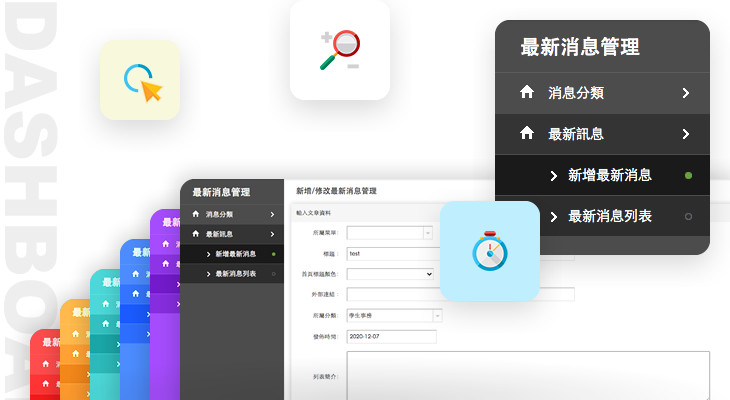Screen dimensions: 730x400
Task: Toggle green dot beside 新增最新消息 in small dark sidebar
Action: [273, 254]
